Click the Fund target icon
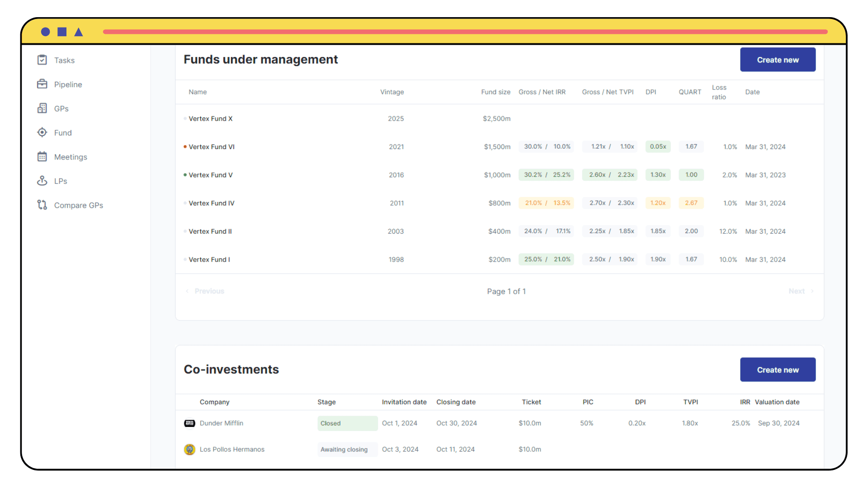 tap(42, 132)
